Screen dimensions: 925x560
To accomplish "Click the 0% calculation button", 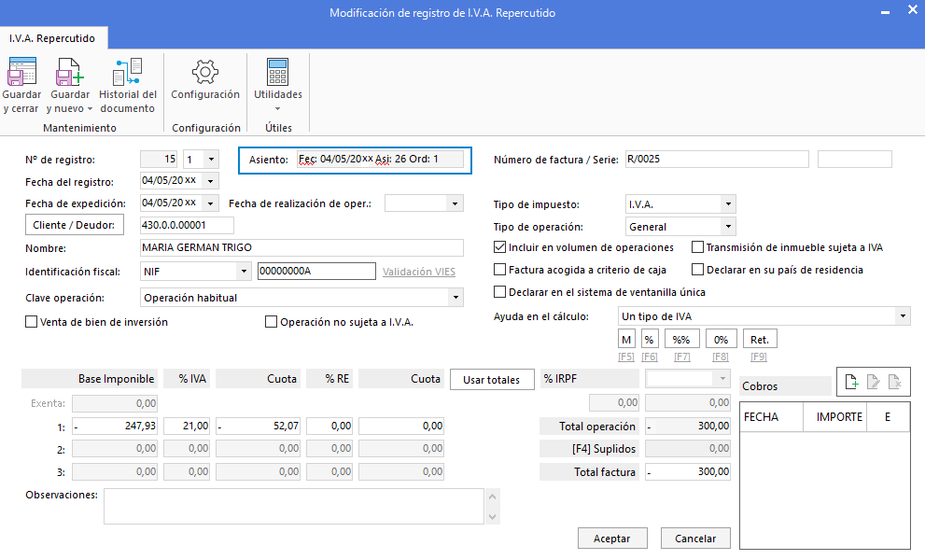I will pos(721,340).
